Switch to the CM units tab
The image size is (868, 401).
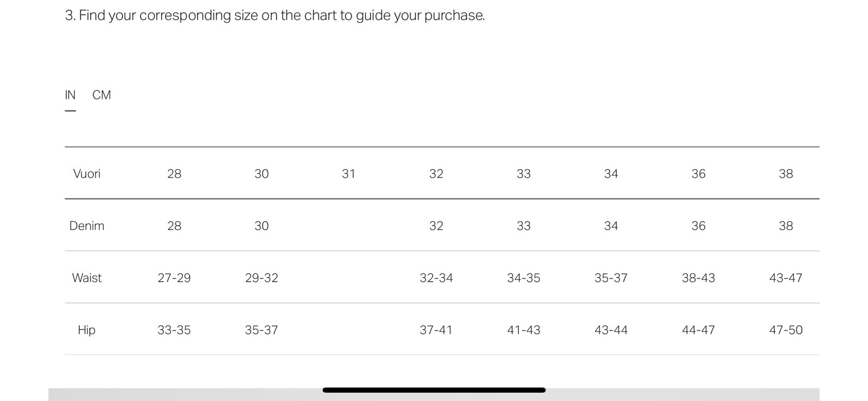101,95
